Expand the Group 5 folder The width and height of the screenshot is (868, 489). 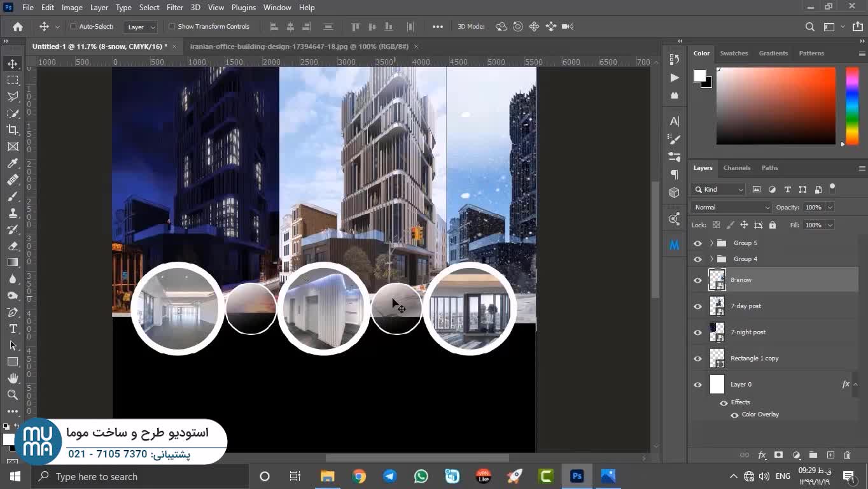(711, 243)
